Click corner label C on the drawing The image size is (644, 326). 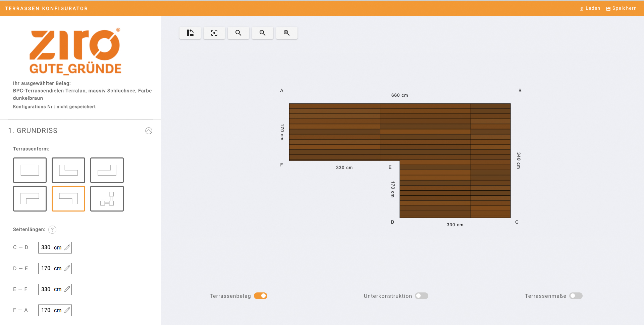coord(517,222)
